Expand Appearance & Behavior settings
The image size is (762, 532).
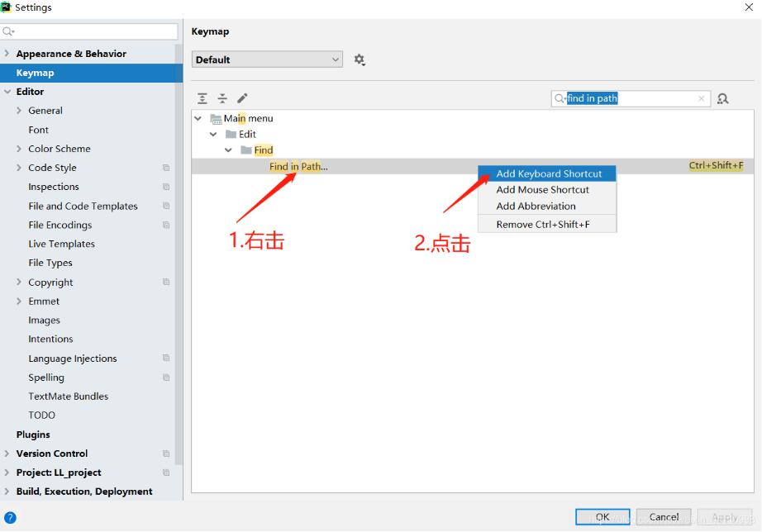pos(7,54)
